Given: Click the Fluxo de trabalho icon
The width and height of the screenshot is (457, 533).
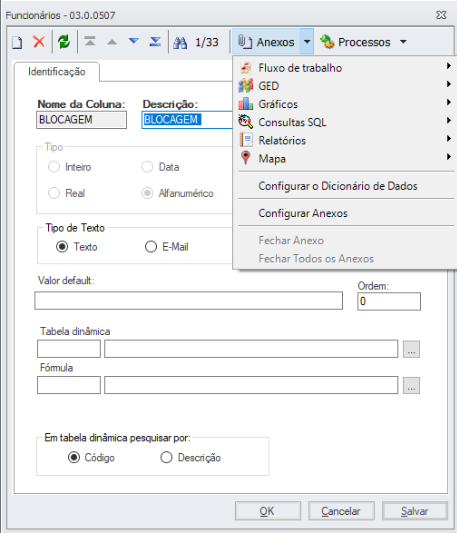Looking at the screenshot, I should (246, 68).
